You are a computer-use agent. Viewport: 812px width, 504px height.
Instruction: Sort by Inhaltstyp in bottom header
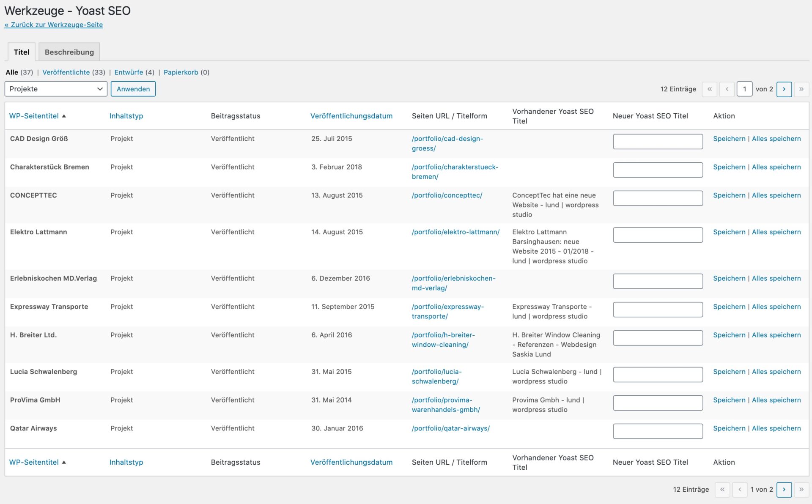126,463
